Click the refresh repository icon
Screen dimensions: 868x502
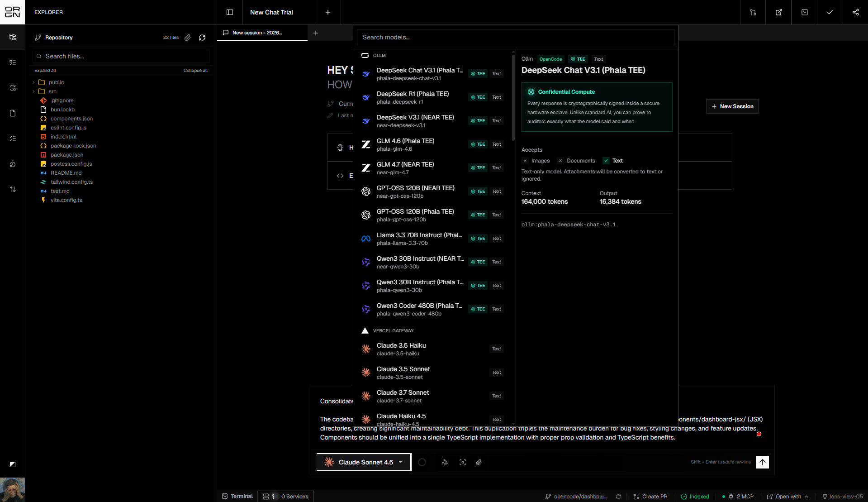(x=202, y=38)
